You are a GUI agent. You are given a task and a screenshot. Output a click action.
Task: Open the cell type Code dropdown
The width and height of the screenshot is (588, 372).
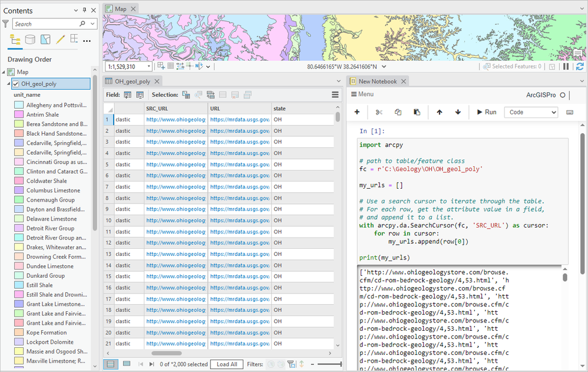tap(531, 112)
